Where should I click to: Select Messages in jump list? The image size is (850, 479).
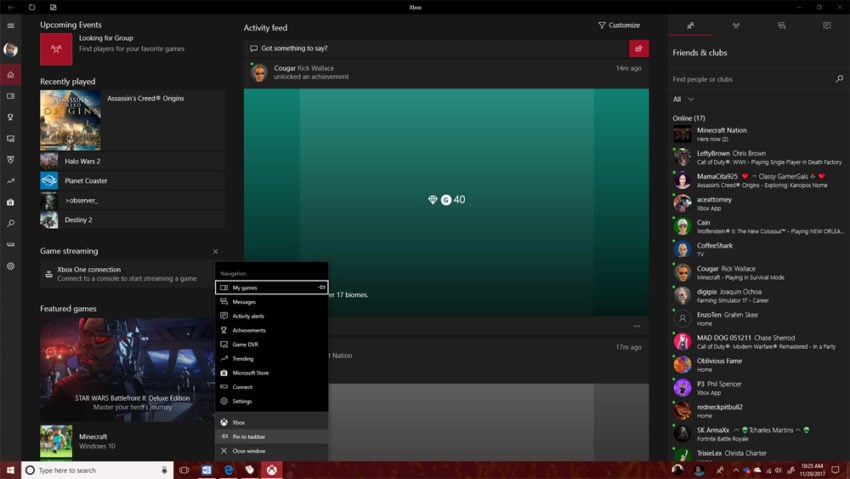272,302
